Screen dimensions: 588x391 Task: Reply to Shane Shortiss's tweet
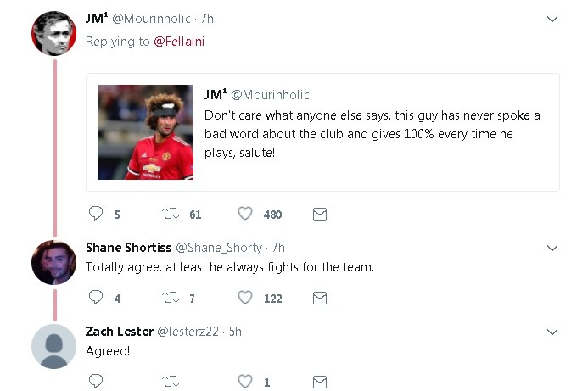pos(96,298)
